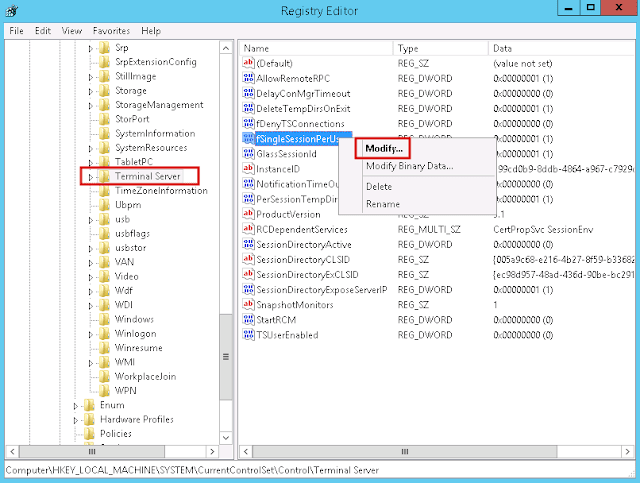Image resolution: width=640 pixels, height=483 pixels.
Task: Open the Favorites menu
Action: 111,31
